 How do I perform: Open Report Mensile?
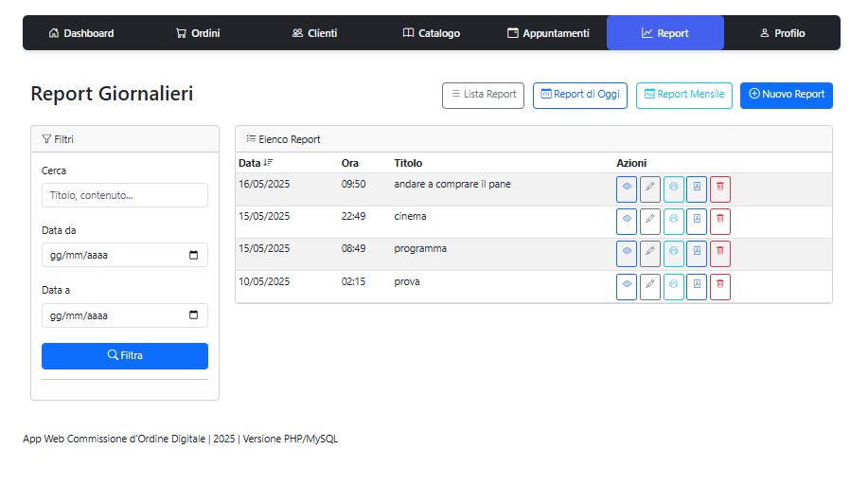click(683, 95)
